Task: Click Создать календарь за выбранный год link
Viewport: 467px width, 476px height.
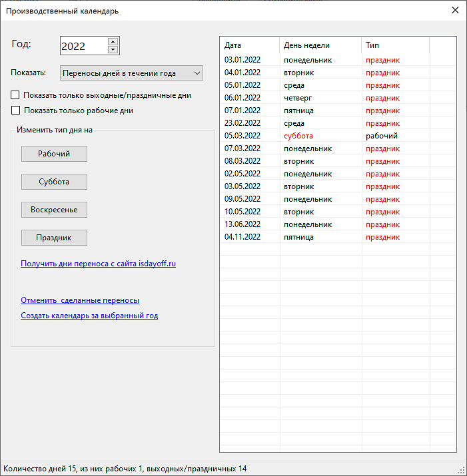Action: (89, 316)
